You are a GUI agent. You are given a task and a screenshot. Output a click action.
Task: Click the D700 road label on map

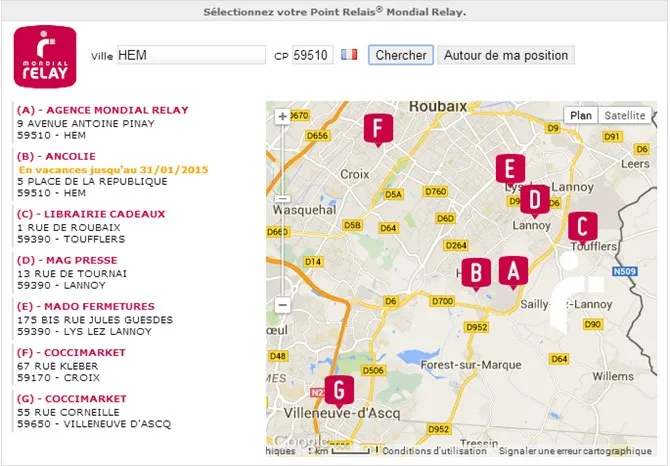(x=442, y=301)
